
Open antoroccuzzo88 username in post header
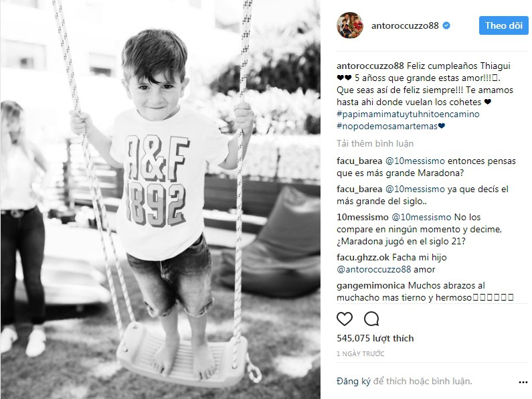[405, 25]
